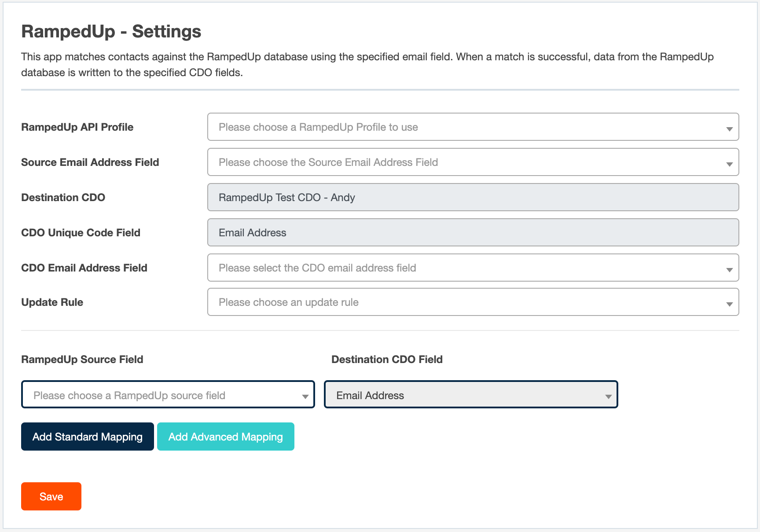The image size is (760, 532).
Task: Click the Add Advanced Mapping button
Action: point(226,437)
